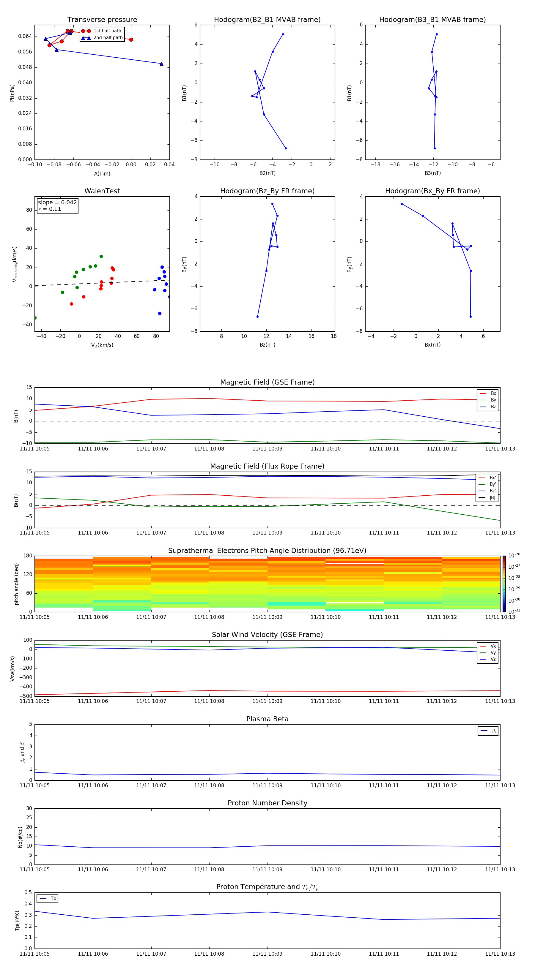
Task: Click the pitch angle colorbar
Action: point(504,584)
